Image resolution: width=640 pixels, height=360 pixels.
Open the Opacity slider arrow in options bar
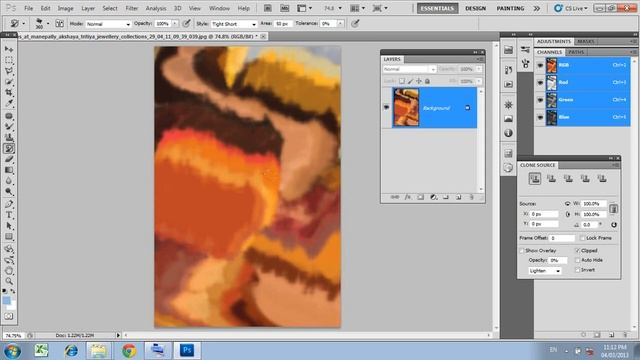pyautogui.click(x=175, y=24)
